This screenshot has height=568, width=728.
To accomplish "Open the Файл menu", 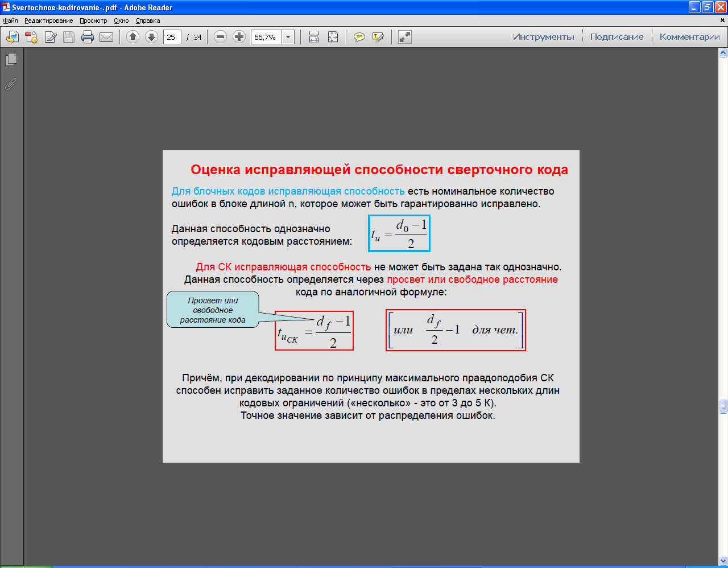I will [11, 20].
